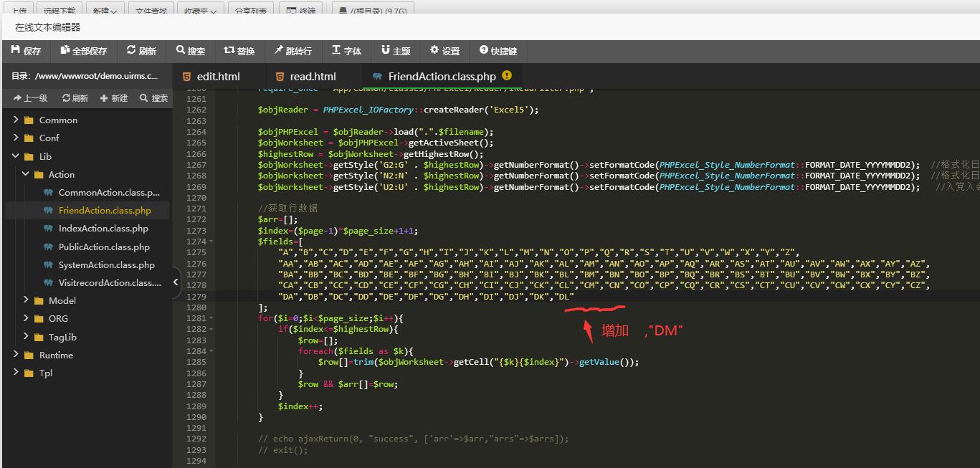Click the TagLib folder icon
980x468 pixels.
39,338
